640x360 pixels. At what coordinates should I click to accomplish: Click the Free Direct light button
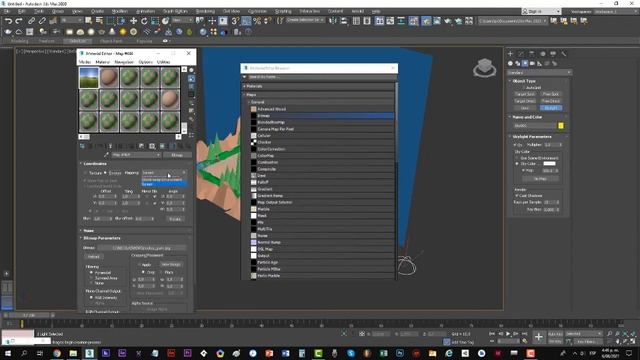point(551,101)
